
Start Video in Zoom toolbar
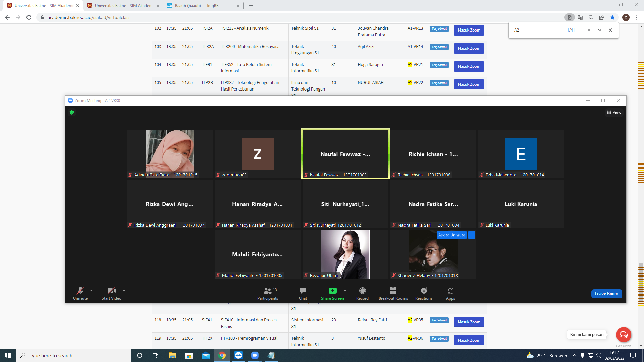[111, 293]
